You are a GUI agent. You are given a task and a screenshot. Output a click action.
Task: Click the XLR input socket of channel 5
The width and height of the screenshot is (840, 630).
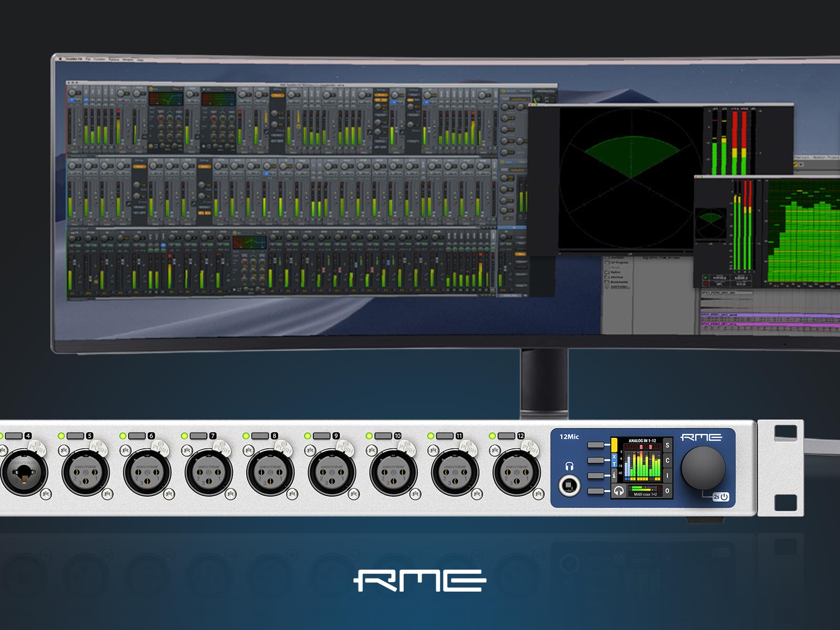tap(86, 472)
